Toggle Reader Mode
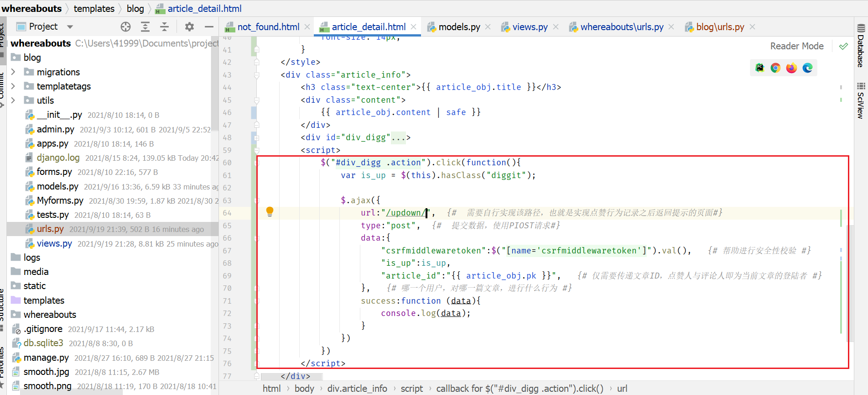Viewport: 868px width, 395px height. coord(797,46)
